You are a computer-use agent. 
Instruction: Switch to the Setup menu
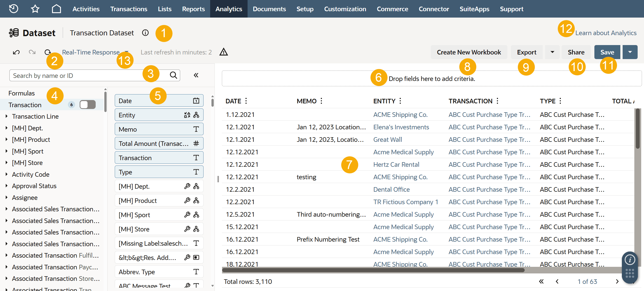(305, 9)
